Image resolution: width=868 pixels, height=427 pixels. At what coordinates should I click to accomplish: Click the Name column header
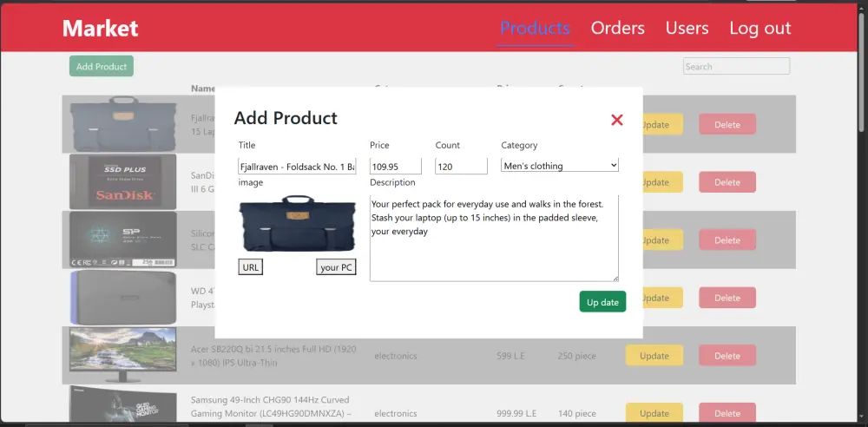point(202,88)
